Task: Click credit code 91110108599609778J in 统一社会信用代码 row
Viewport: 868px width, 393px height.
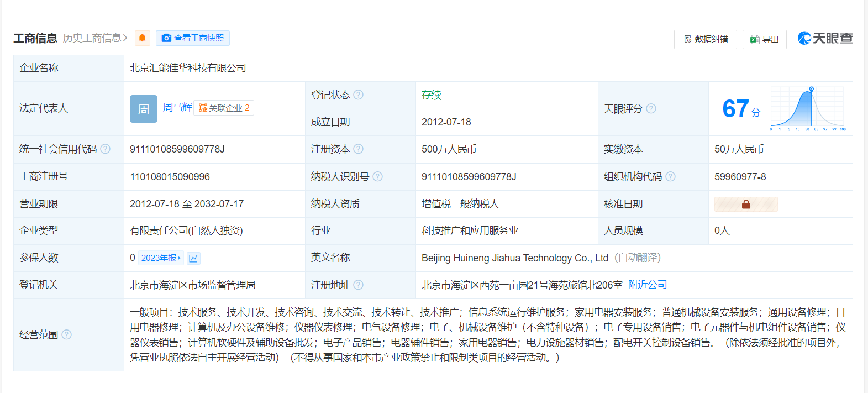Action: click(x=177, y=149)
